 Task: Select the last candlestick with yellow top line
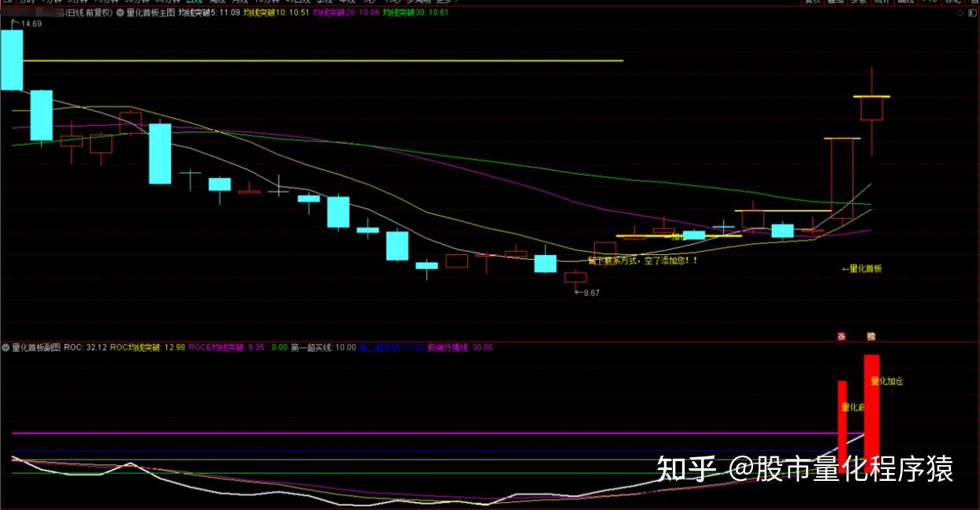871,109
